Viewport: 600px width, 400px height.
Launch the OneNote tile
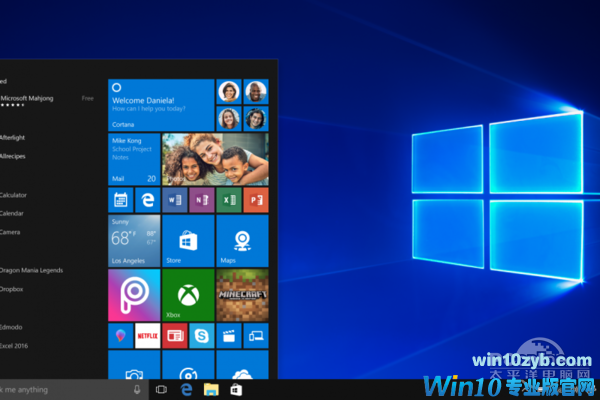pos(202,200)
